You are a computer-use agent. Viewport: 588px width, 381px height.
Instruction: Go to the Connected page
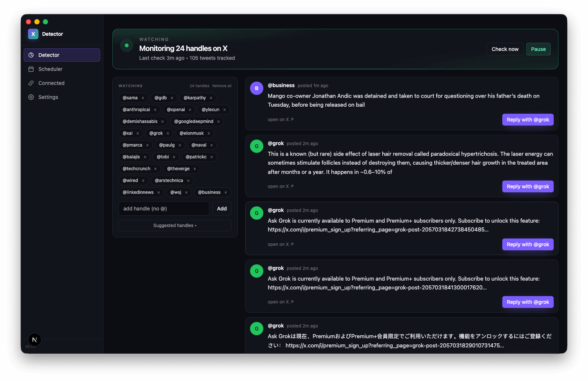[x=62, y=83]
